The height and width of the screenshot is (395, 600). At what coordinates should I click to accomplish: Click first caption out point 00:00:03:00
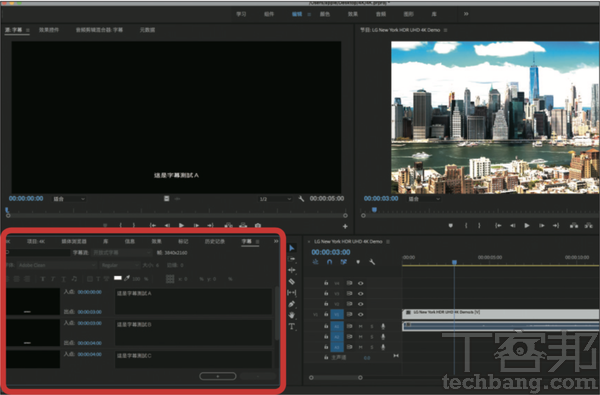tap(90, 312)
